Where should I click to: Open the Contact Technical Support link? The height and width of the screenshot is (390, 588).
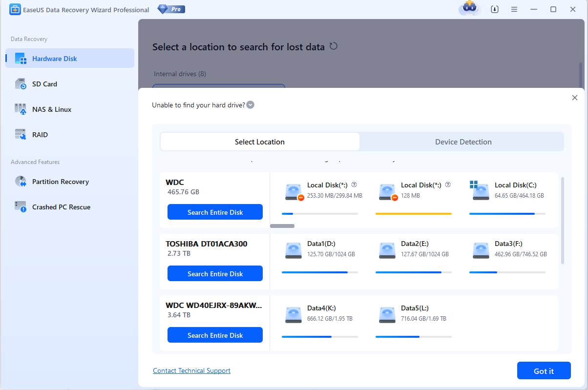click(191, 371)
